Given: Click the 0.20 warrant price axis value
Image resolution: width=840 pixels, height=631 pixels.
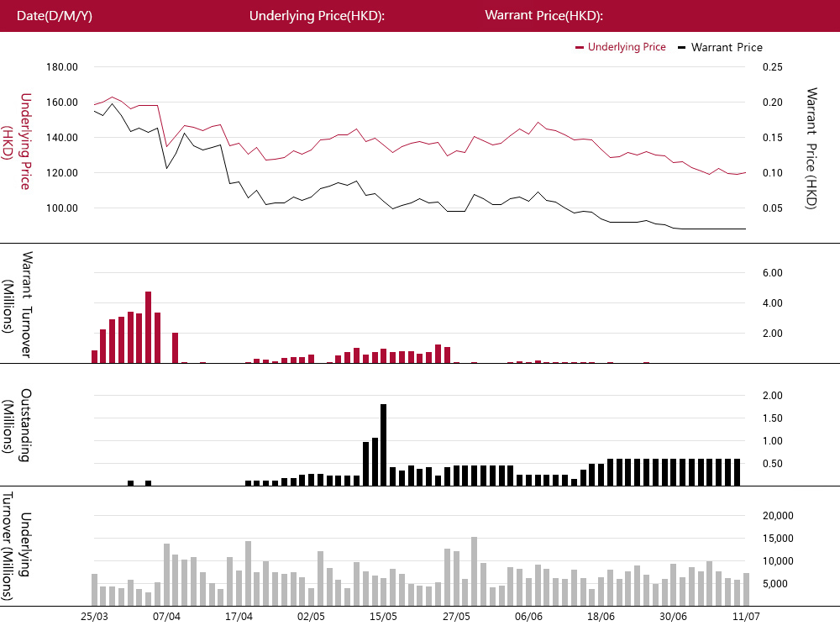Looking at the screenshot, I should pos(773,103).
